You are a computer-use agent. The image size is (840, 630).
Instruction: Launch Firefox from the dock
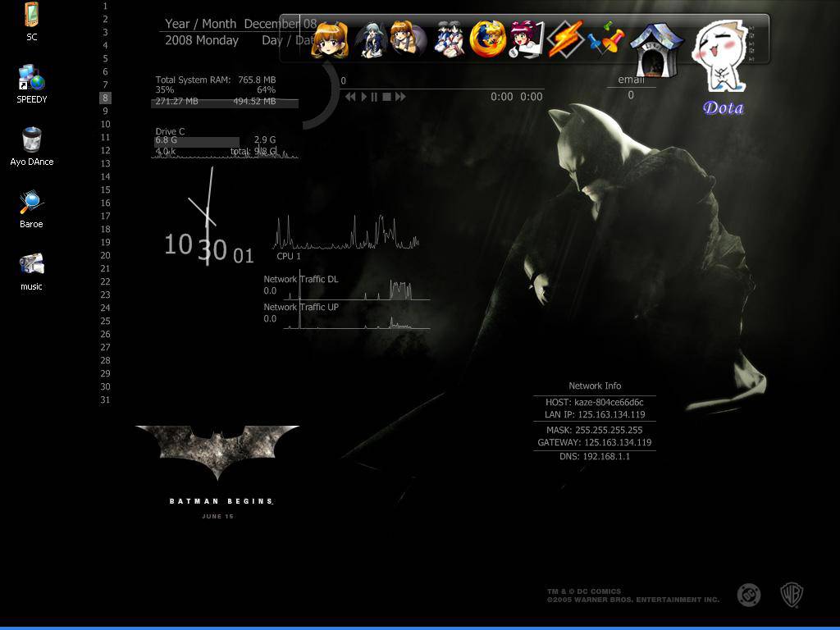coord(487,39)
